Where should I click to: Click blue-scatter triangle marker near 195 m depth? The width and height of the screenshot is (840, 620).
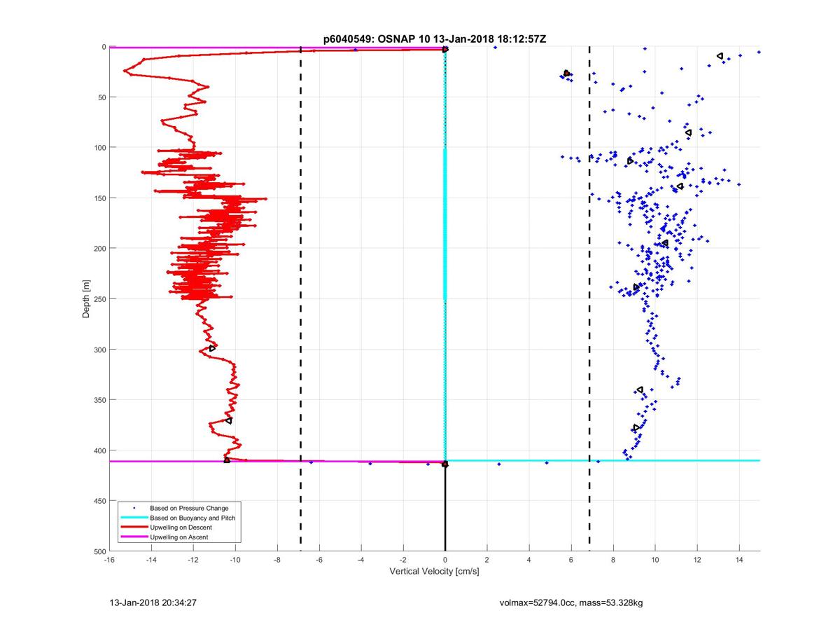click(x=665, y=243)
